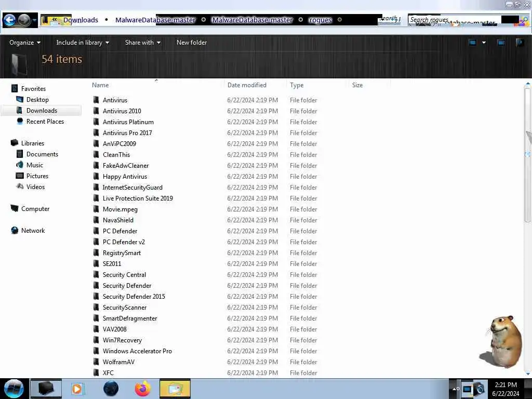Viewport: 532px width, 399px height.
Task: Click the Change your view icon
Action: [x=472, y=43]
